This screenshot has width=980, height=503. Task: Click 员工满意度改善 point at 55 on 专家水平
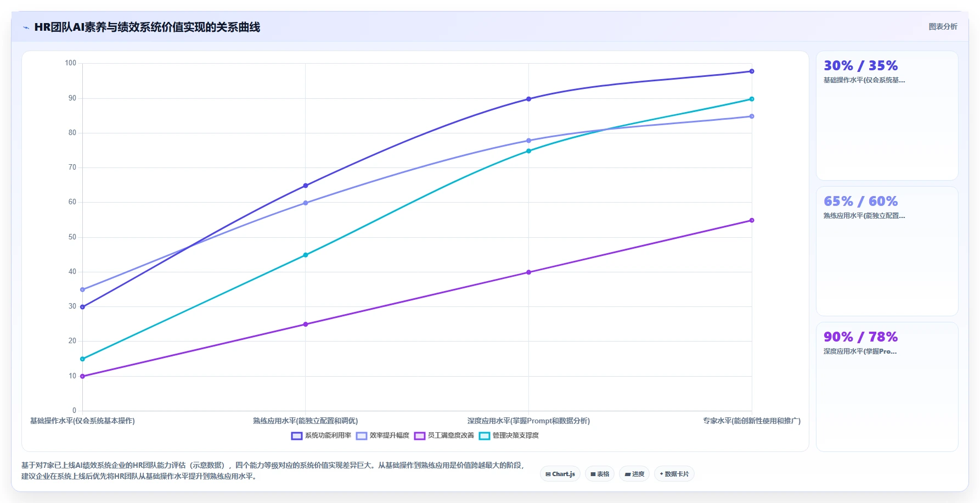click(752, 220)
